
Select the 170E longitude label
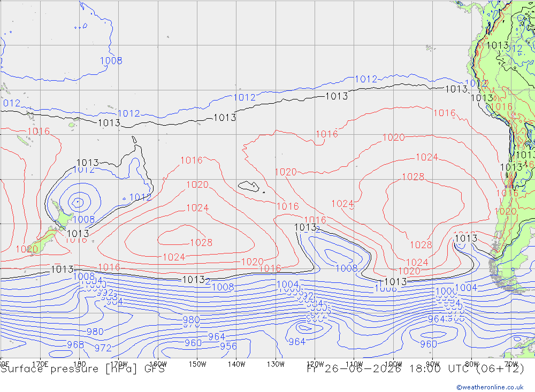[40, 364]
